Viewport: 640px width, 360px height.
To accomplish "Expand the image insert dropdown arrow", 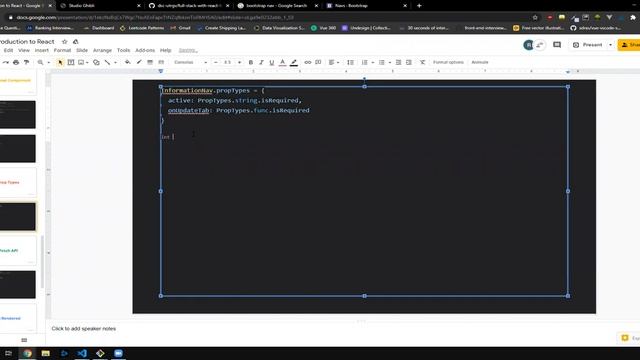I will point(87,62).
